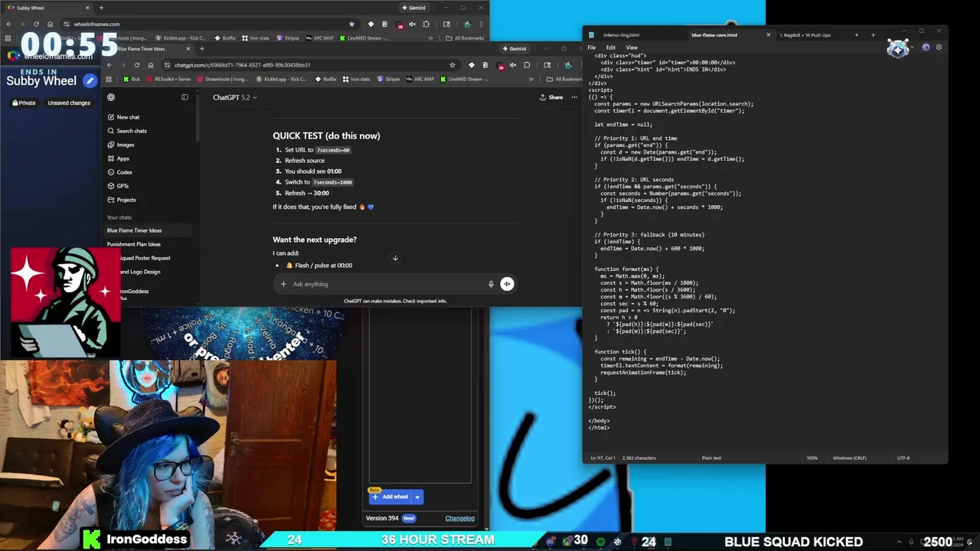Click Add wheel button
The width and height of the screenshot is (980, 551).
tap(390, 497)
